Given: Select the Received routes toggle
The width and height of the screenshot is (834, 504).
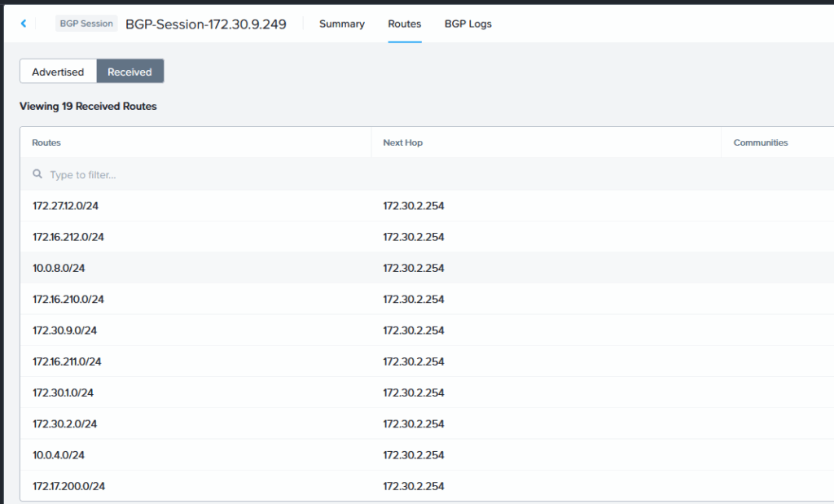Looking at the screenshot, I should click(129, 72).
